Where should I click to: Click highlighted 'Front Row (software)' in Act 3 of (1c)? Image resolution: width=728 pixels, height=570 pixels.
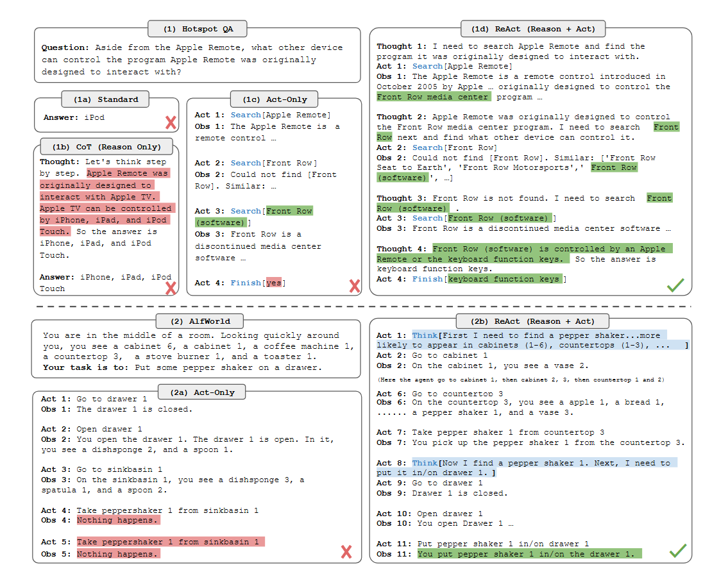tap(254, 217)
